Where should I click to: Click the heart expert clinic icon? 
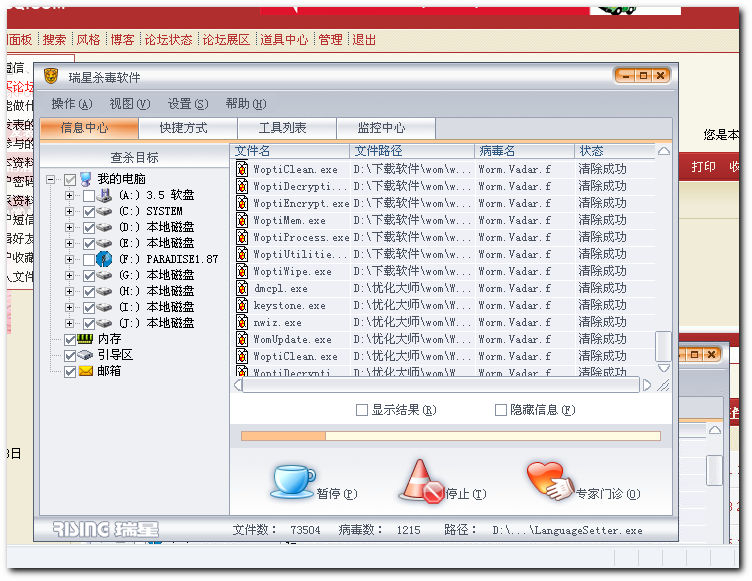[x=550, y=481]
